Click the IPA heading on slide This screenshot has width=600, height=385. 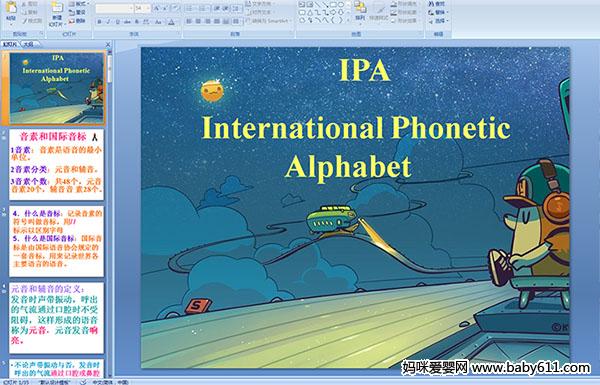tap(364, 70)
